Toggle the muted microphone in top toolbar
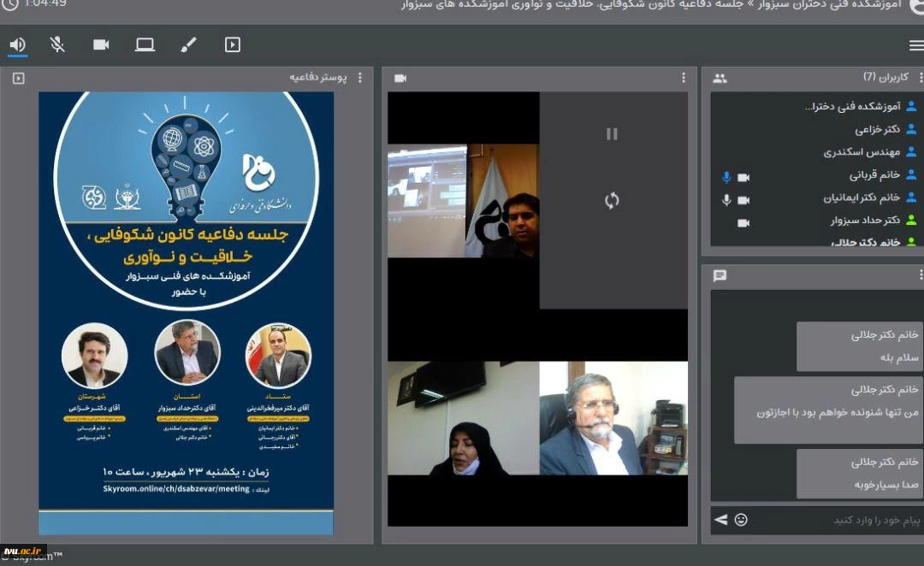Viewport: 924px width, 566px height. pyautogui.click(x=57, y=44)
